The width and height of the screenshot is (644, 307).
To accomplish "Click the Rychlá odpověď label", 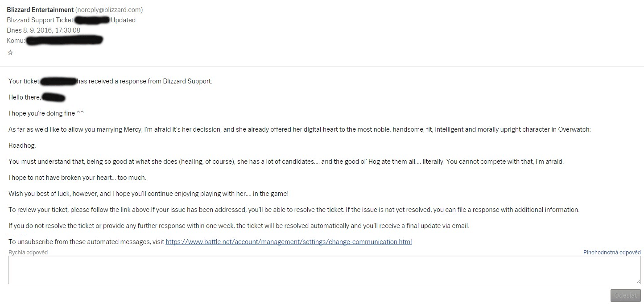I will [28, 253].
